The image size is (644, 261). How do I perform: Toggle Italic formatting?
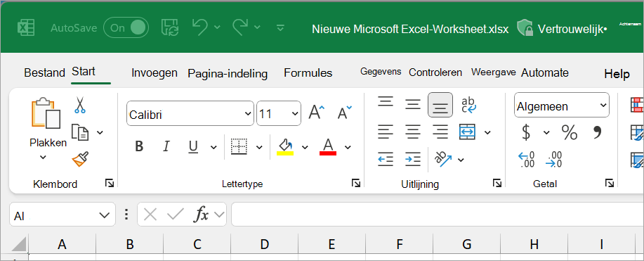coord(166,146)
